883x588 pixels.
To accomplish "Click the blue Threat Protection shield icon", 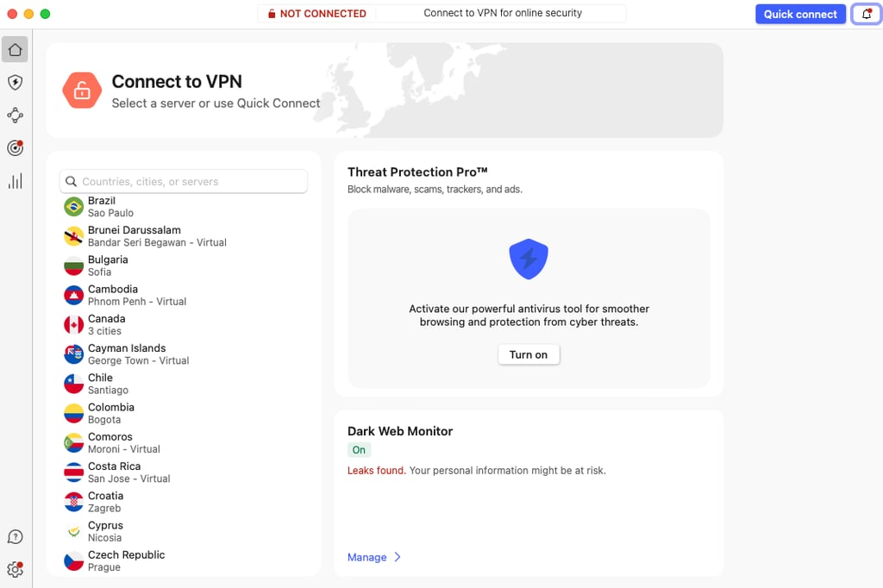I will coord(529,259).
